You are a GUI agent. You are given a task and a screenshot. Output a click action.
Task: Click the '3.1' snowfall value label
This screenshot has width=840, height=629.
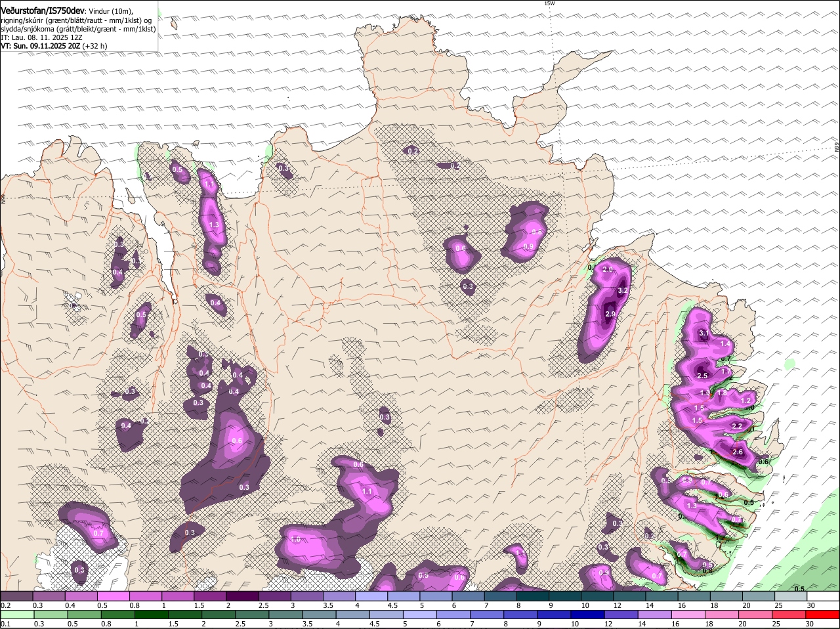click(704, 334)
